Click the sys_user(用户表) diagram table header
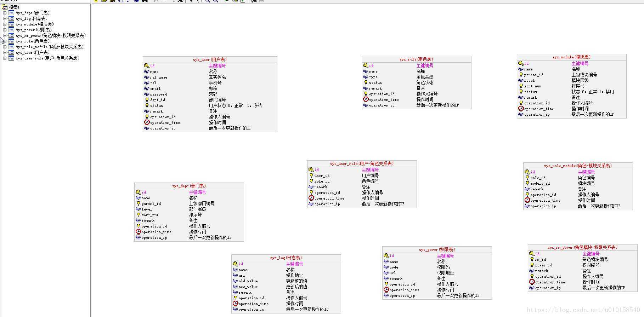This screenshot has height=317, width=644. click(x=210, y=59)
